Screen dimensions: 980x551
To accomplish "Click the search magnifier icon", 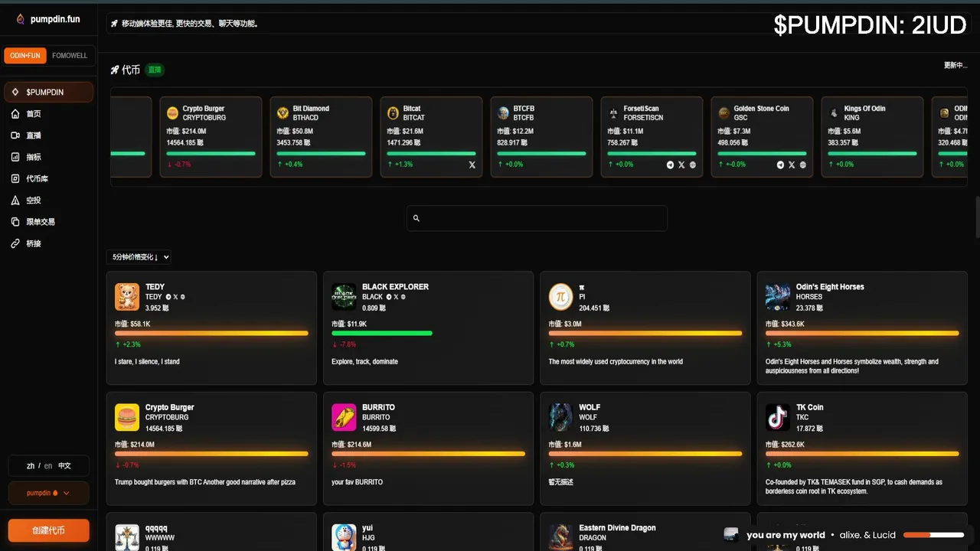I will coord(416,218).
